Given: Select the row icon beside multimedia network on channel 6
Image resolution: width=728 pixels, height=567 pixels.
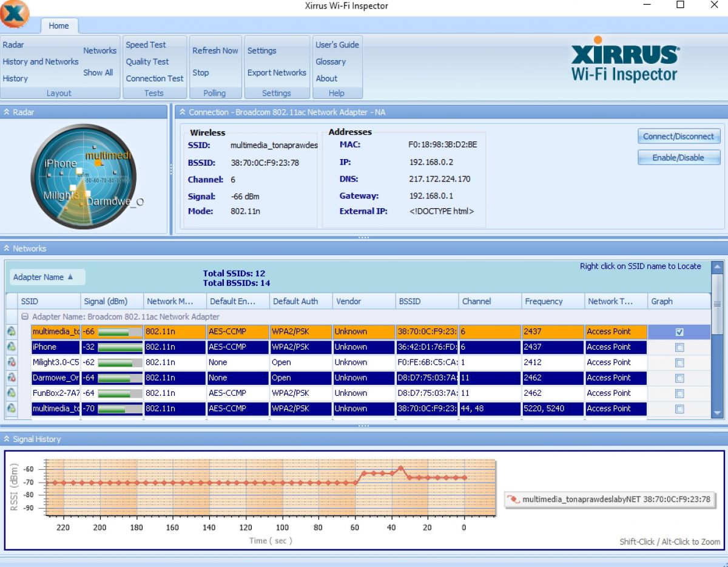Looking at the screenshot, I should (x=11, y=331).
